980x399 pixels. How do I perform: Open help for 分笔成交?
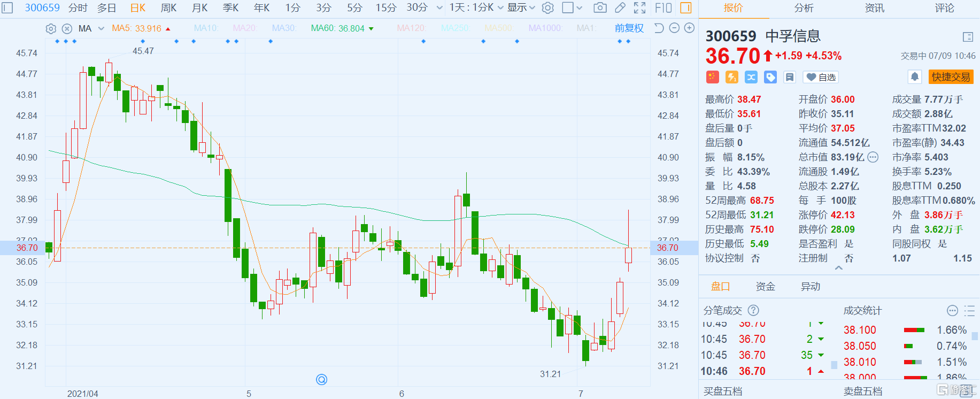753,310
